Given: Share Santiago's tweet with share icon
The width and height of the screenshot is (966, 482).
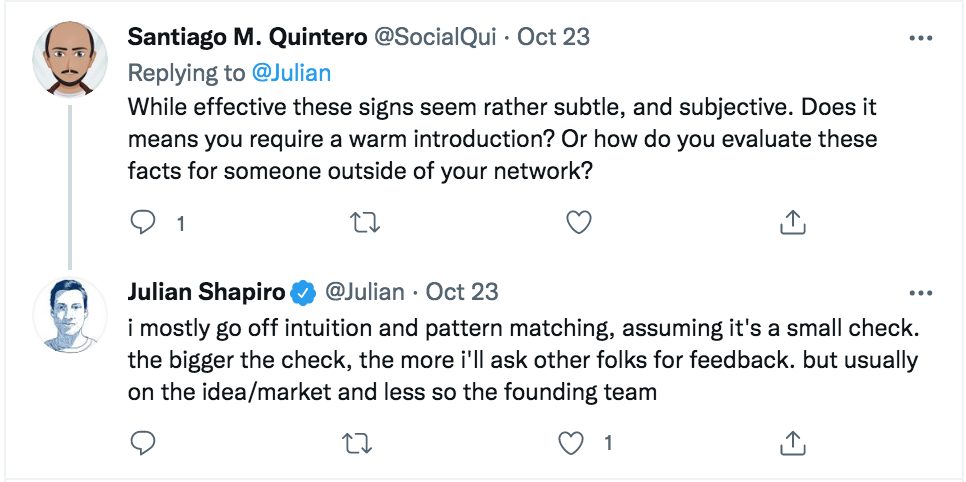Looking at the screenshot, I should pyautogui.click(x=793, y=224).
